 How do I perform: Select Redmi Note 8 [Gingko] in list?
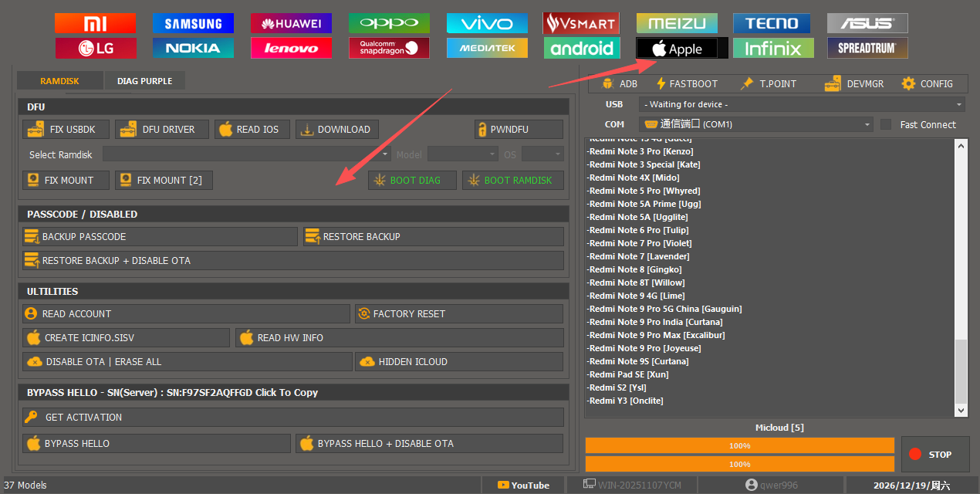coord(625,269)
